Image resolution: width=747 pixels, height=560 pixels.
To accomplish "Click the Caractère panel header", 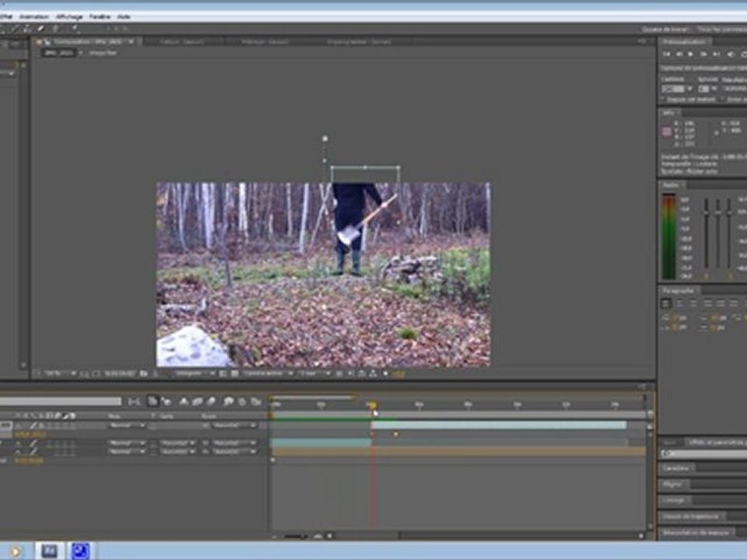I will click(x=675, y=468).
